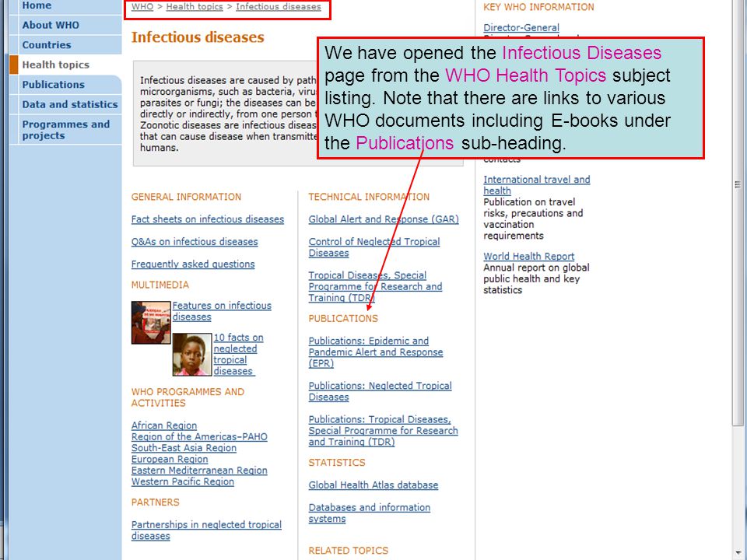
Task: Click the PUBLICATIONS section heading
Action: [343, 319]
